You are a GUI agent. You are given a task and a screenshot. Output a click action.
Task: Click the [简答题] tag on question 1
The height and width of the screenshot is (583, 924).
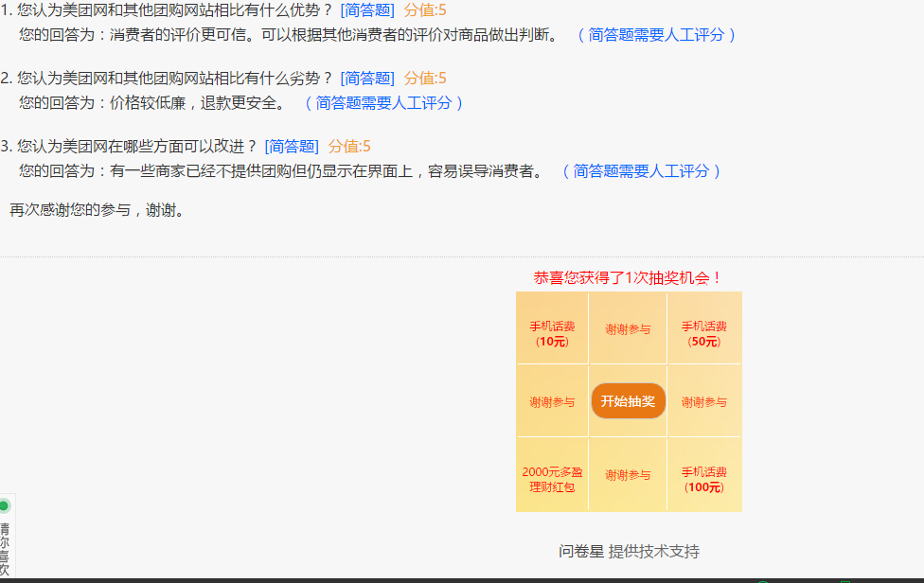tap(367, 10)
